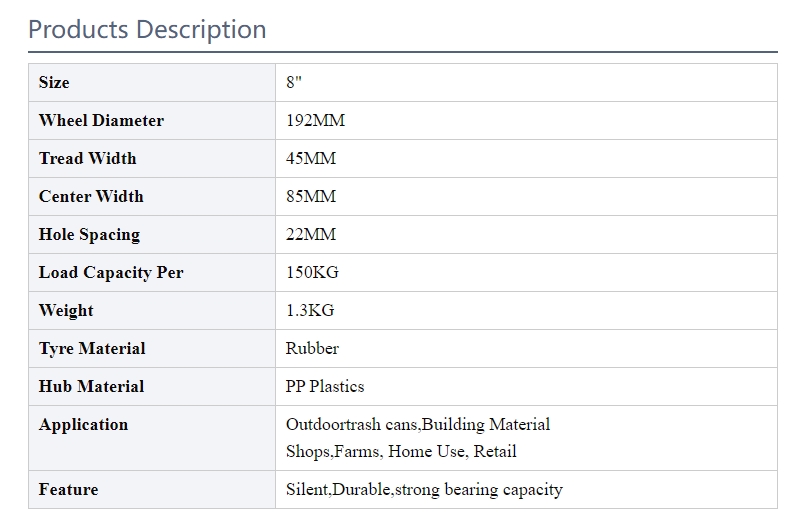Screen dimensions: 808x530
Task: Click the 1.3KG weight value
Action: (x=310, y=311)
